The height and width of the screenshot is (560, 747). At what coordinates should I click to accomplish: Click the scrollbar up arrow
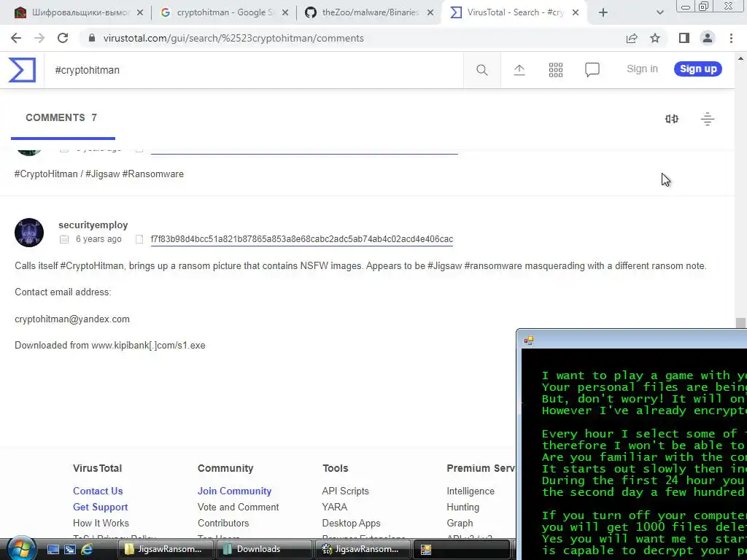[x=740, y=58]
